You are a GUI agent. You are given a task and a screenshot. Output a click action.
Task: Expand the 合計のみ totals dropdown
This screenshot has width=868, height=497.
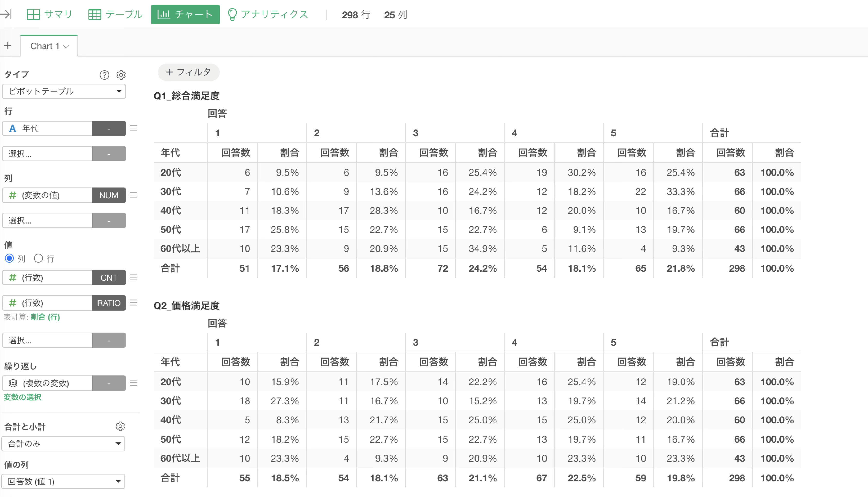coord(63,444)
